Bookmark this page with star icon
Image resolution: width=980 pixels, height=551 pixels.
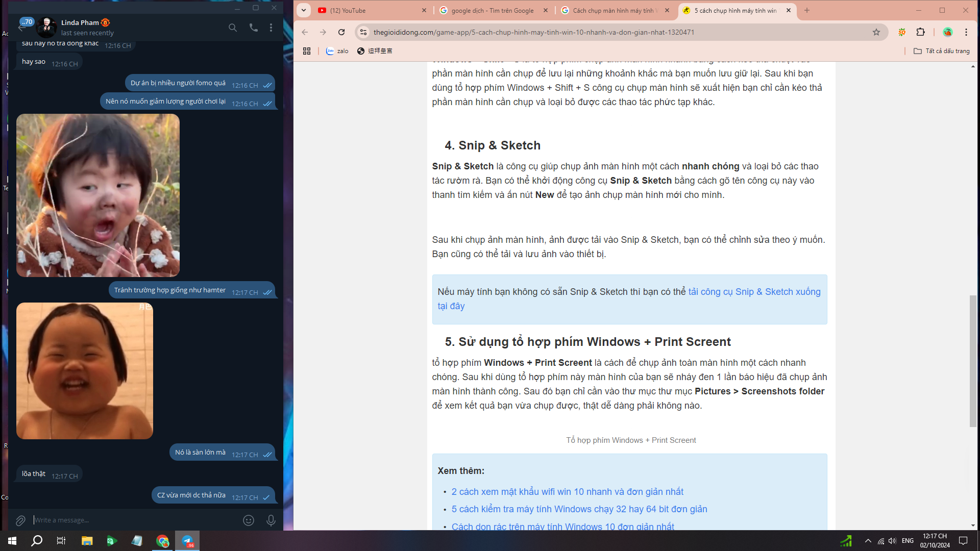point(876,32)
